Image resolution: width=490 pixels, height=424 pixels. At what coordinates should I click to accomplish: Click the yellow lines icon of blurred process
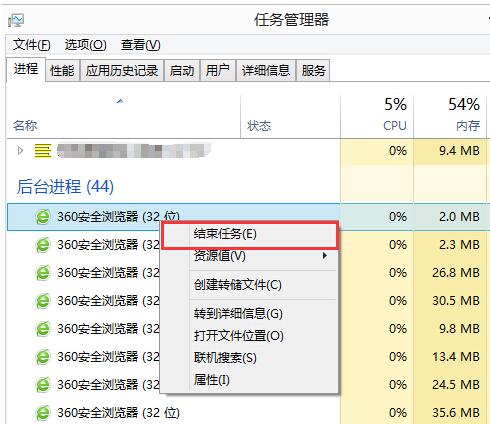43,151
